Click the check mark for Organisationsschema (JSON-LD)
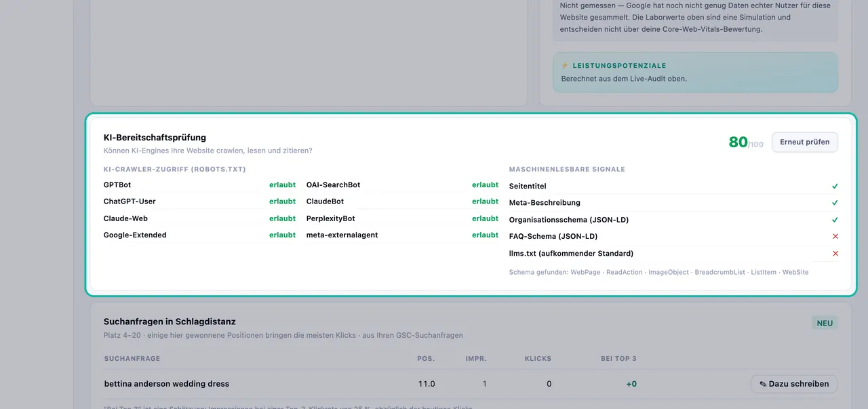 835,220
